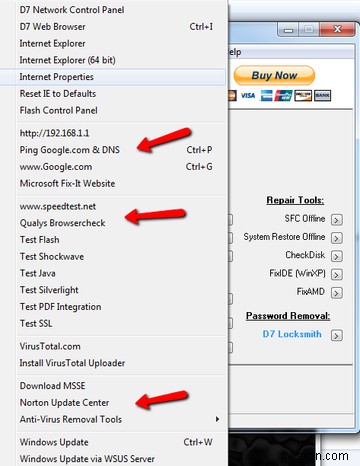Image resolution: width=360 pixels, height=466 pixels.
Task: Select Test PDF Integration entry
Action: pyautogui.click(x=113, y=307)
